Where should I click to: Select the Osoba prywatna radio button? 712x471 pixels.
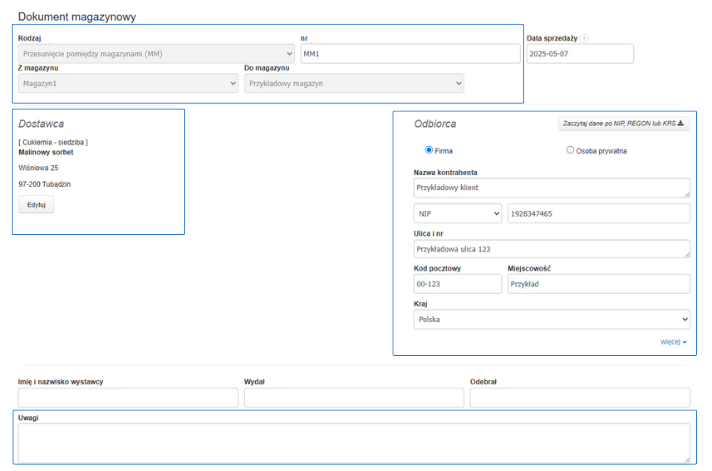[x=570, y=150]
